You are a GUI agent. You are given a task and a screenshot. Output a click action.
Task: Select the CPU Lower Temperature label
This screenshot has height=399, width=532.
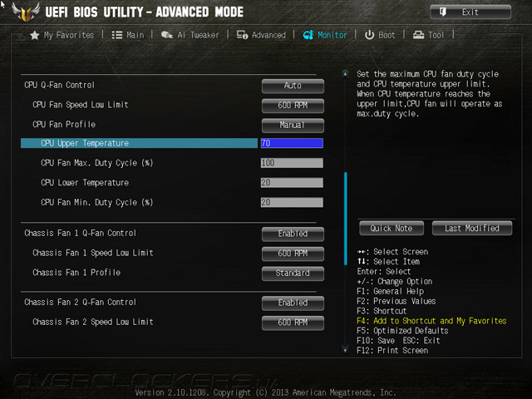click(85, 183)
